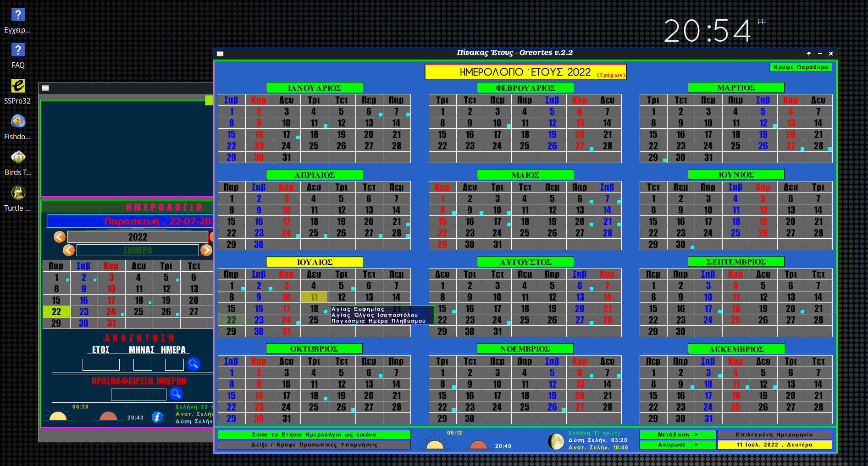Click the 20:54 desktop clock widget
Viewport: 868px width, 466px height.
pos(714,31)
